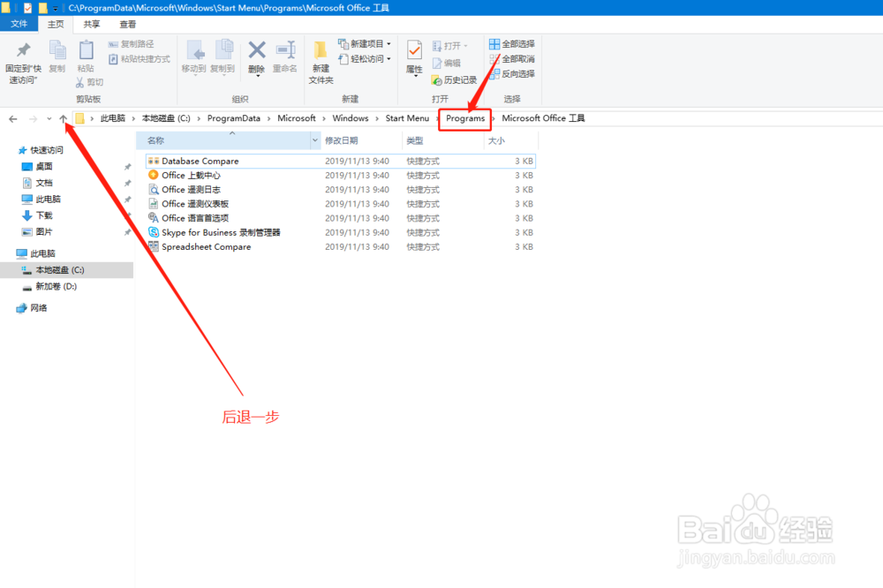
Task: Switch to the Share (共享) ribbon tab
Action: coord(92,24)
